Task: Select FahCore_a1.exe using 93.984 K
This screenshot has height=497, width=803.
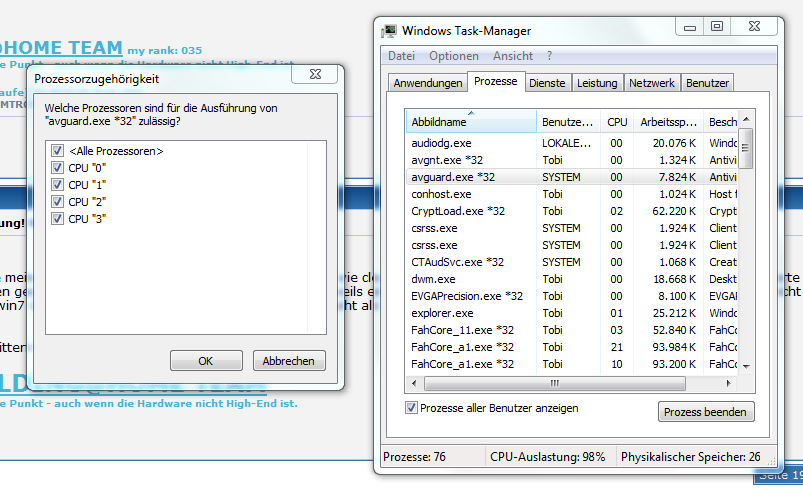Action: [573, 347]
